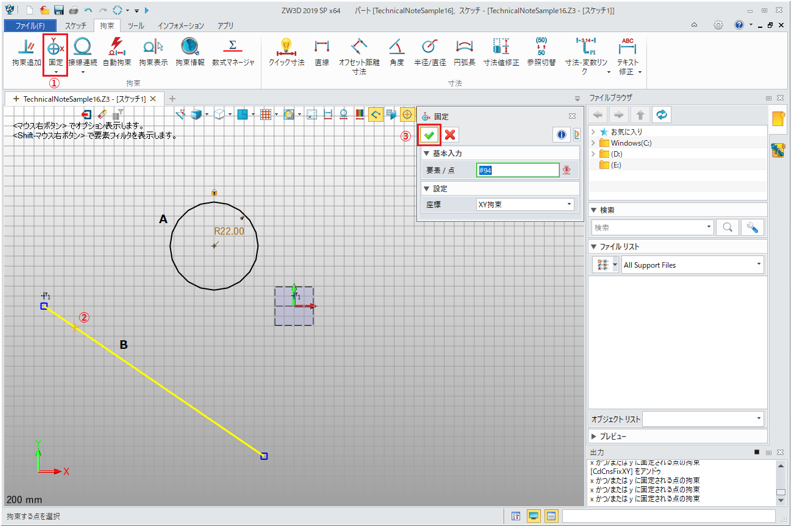791x526 pixels.
Task: Open the 数式マネージャ equation manager
Action: 233,52
